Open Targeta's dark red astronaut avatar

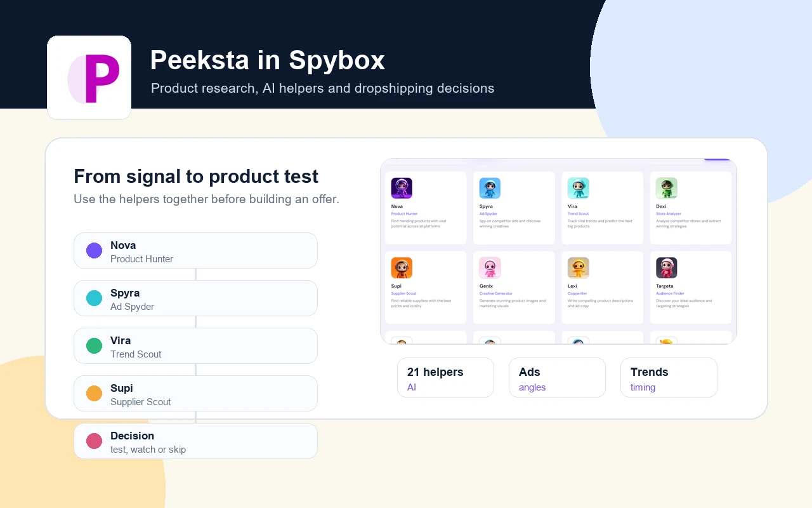[667, 267]
